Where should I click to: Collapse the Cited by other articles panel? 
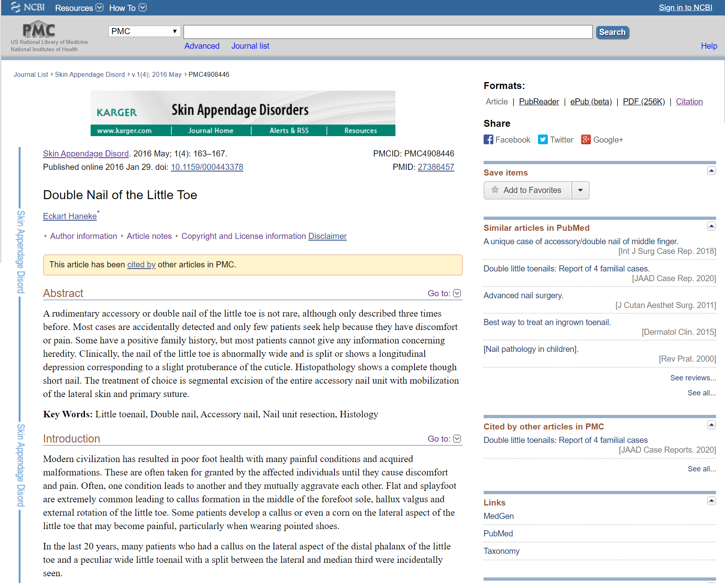pyautogui.click(x=711, y=425)
